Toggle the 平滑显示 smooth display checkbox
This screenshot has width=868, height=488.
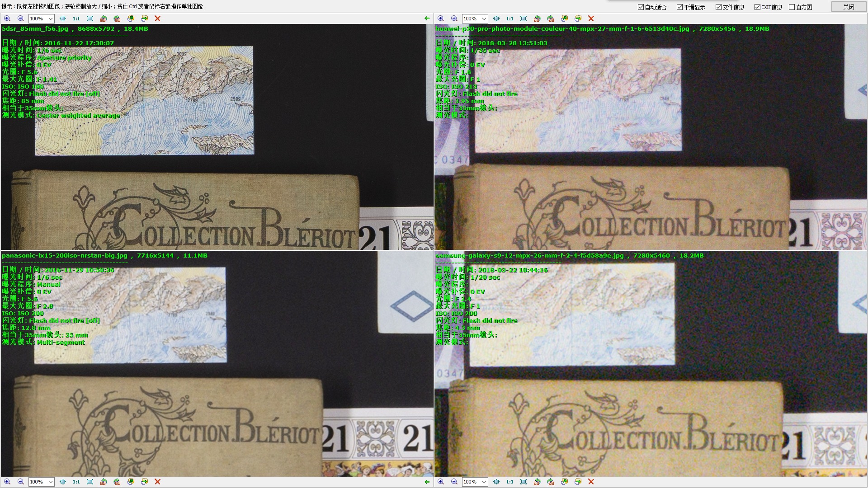tap(679, 7)
